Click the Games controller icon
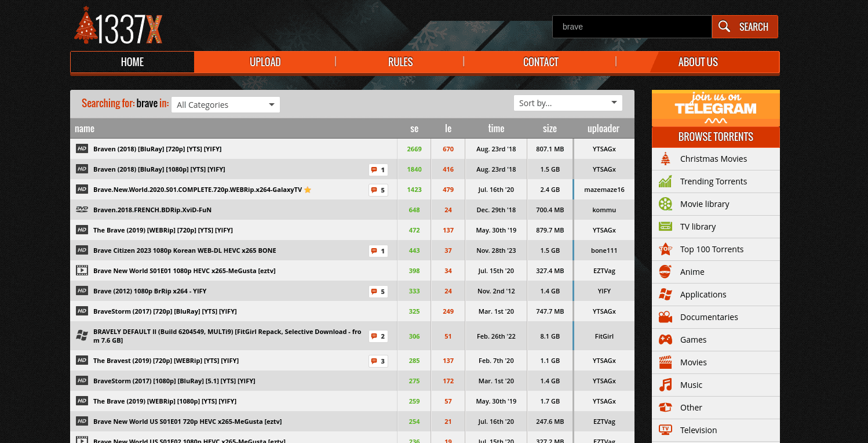The width and height of the screenshot is (868, 443). click(x=665, y=340)
